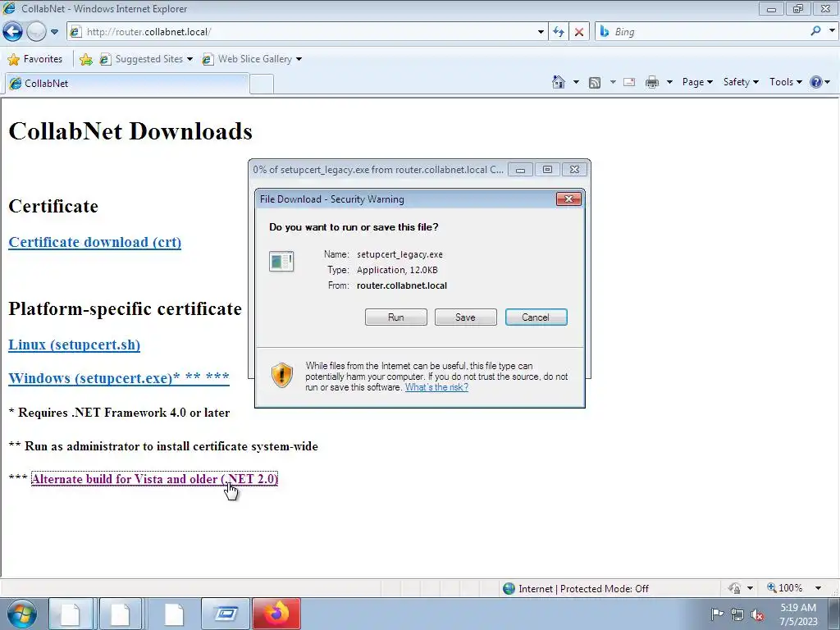Expand zoom level dropdown arrow
This screenshot has width=840, height=630.
(818, 587)
